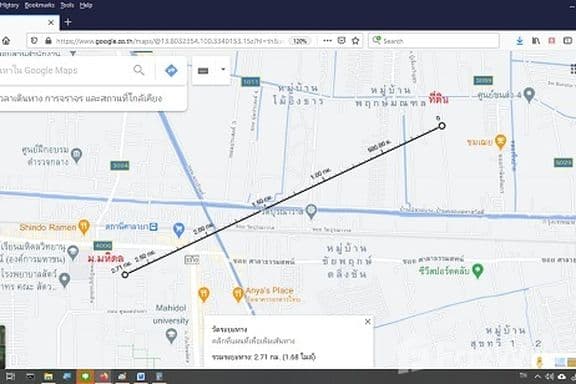The height and width of the screenshot is (384, 576).
Task: Select the measurement start point circle
Action: pyautogui.click(x=125, y=274)
